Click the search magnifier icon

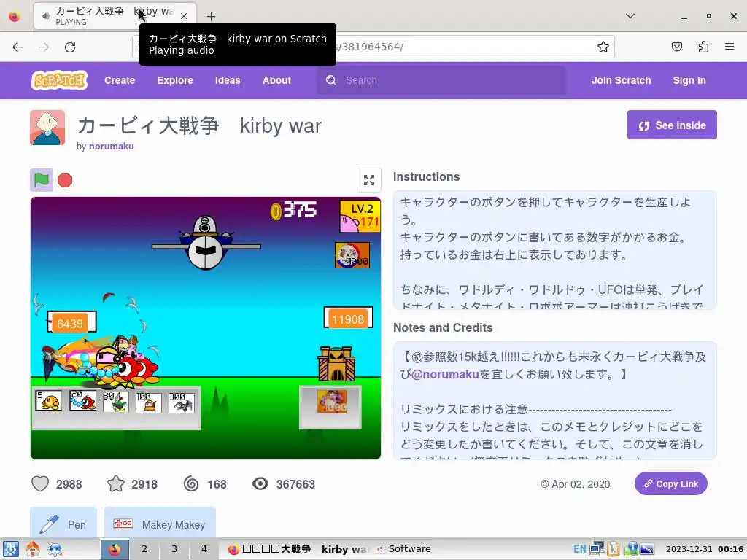(331, 80)
